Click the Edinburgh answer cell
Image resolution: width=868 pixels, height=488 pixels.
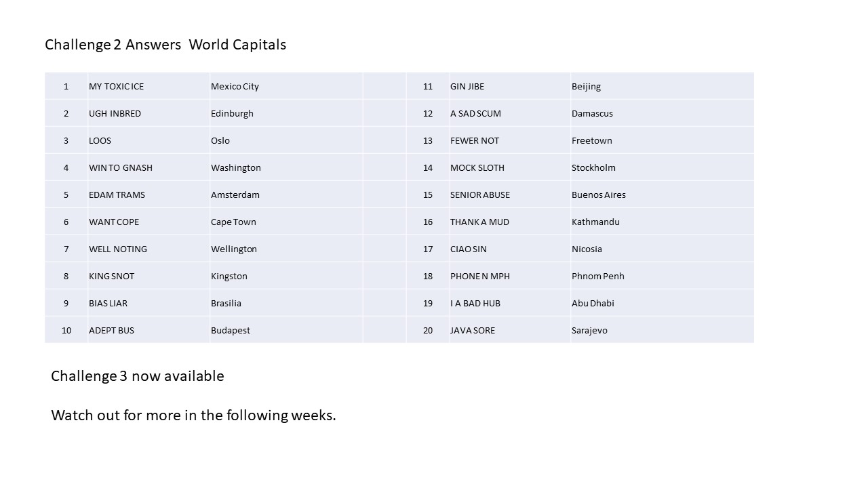coord(286,113)
